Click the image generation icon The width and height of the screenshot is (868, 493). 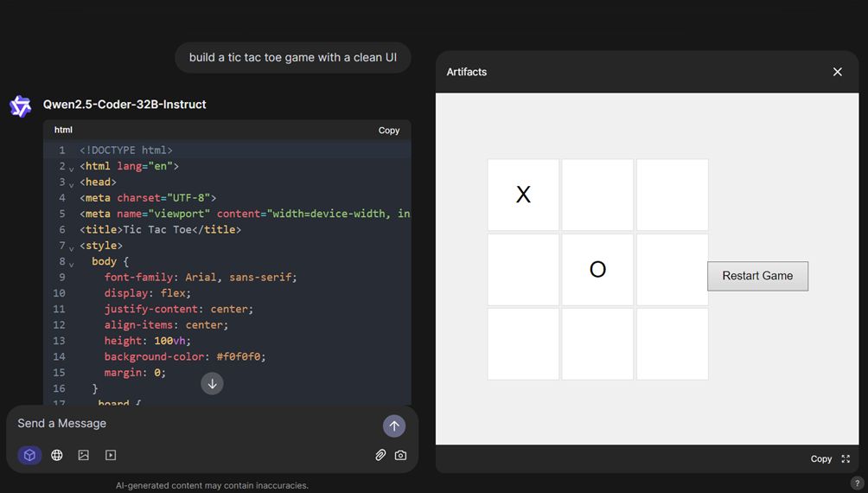84,455
